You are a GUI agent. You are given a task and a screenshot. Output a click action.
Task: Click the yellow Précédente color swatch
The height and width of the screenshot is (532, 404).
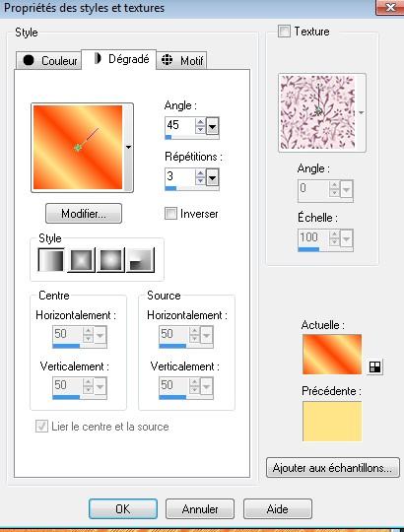(x=332, y=422)
